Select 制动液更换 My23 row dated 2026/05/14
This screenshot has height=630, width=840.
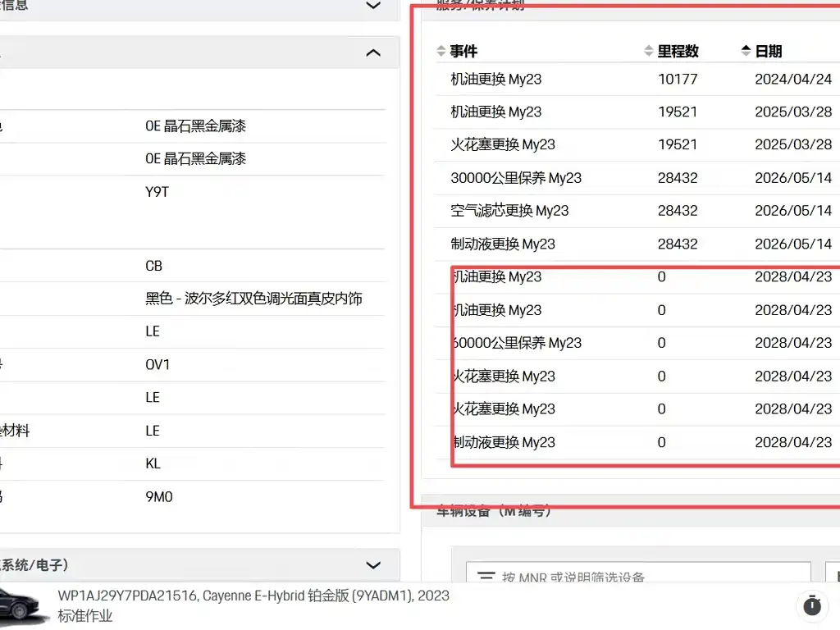tap(637, 244)
